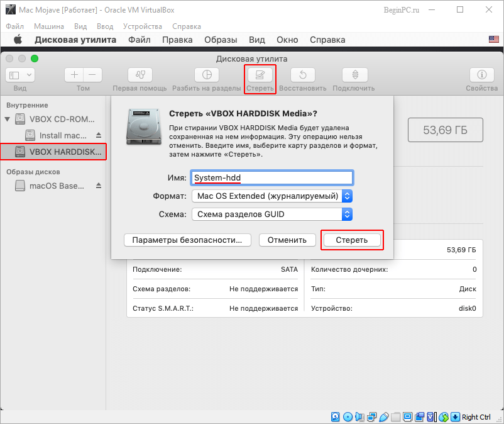Select the Install mac... volume
The image size is (504, 424).
coord(56,135)
